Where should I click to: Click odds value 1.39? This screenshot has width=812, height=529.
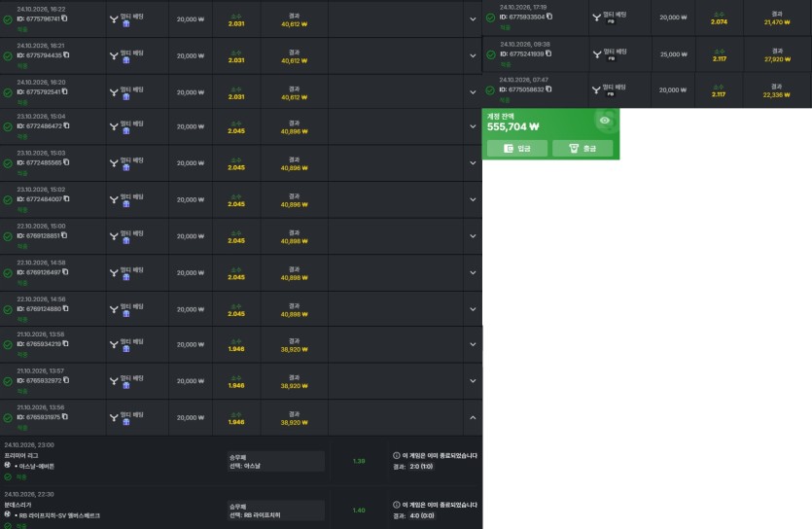point(359,461)
